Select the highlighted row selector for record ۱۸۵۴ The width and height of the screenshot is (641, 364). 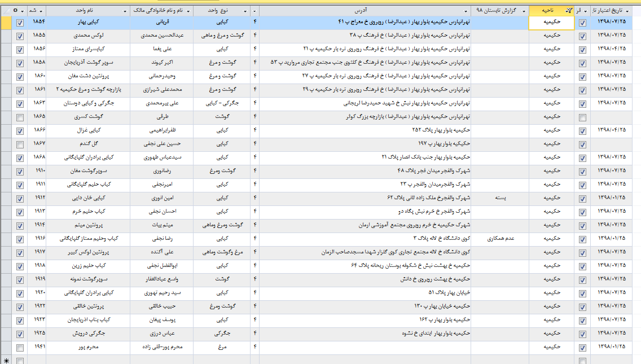point(6,23)
